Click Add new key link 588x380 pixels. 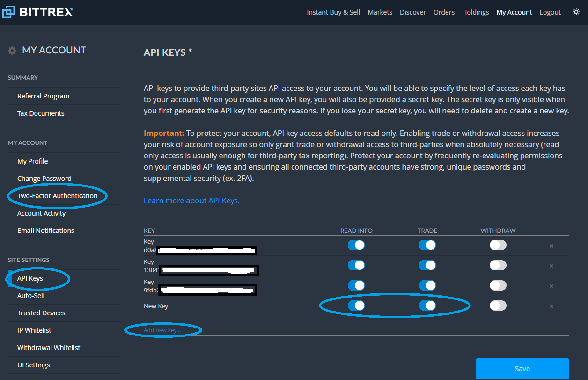(162, 330)
